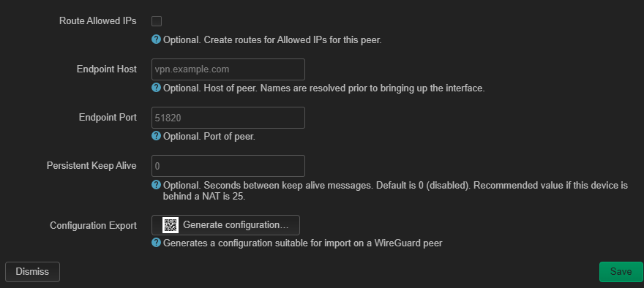Image resolution: width=644 pixels, height=288 pixels.
Task: Click the Endpoint Port label
Action: [x=108, y=118]
